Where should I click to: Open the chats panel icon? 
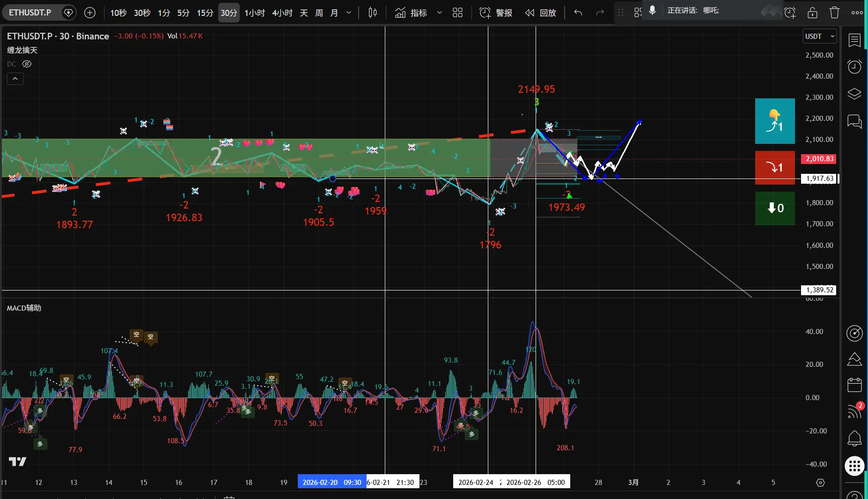854,121
